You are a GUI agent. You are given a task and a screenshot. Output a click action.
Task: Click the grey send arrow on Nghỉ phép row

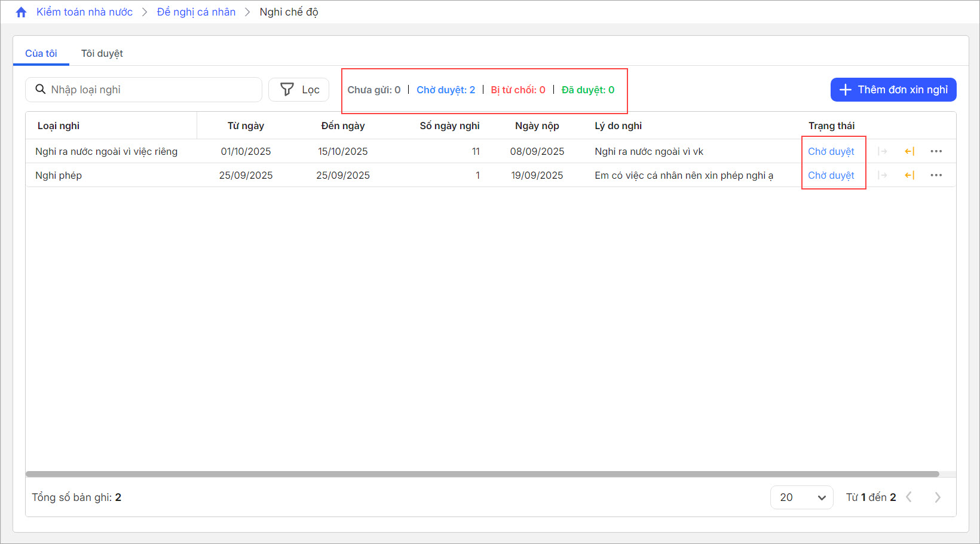point(883,175)
